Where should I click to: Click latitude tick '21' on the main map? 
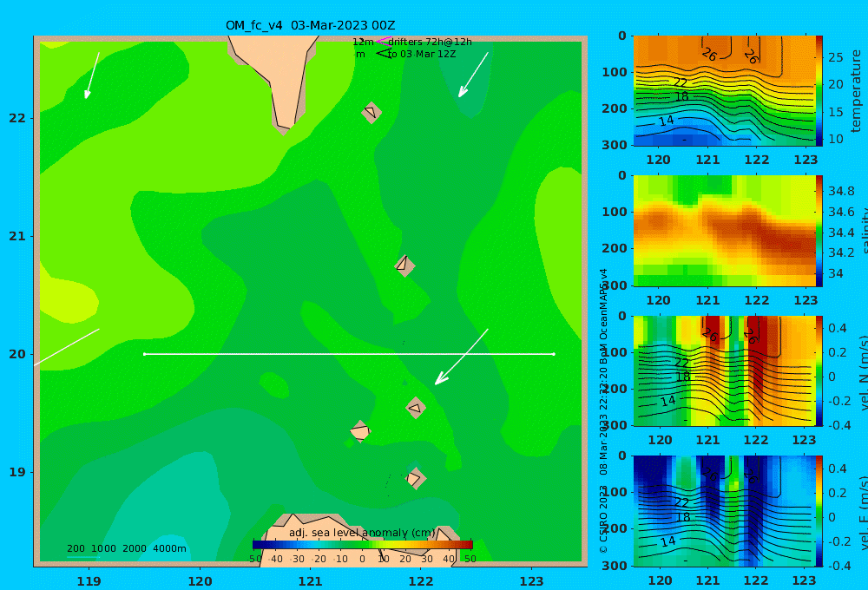(17, 236)
